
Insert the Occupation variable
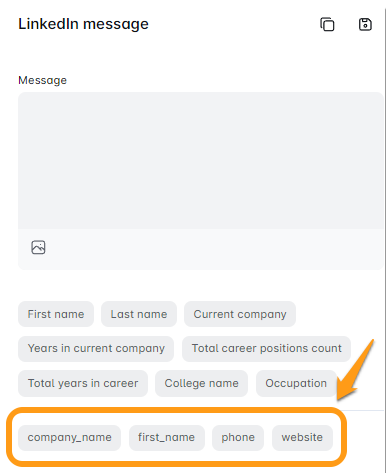(x=296, y=383)
